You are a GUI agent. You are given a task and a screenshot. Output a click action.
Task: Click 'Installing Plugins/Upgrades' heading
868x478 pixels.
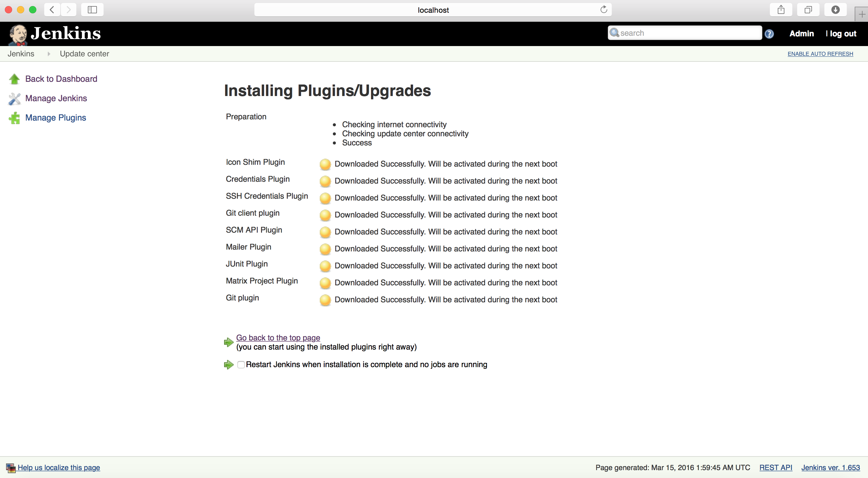point(327,91)
